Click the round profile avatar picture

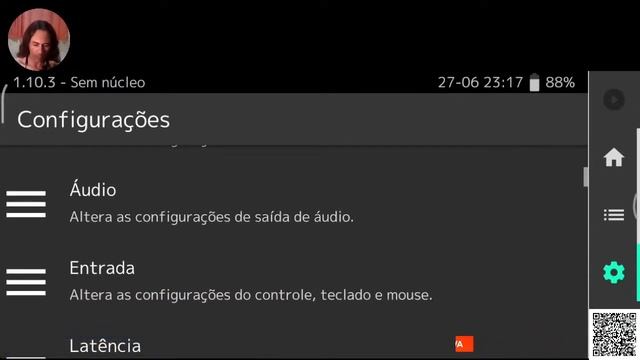[39, 40]
